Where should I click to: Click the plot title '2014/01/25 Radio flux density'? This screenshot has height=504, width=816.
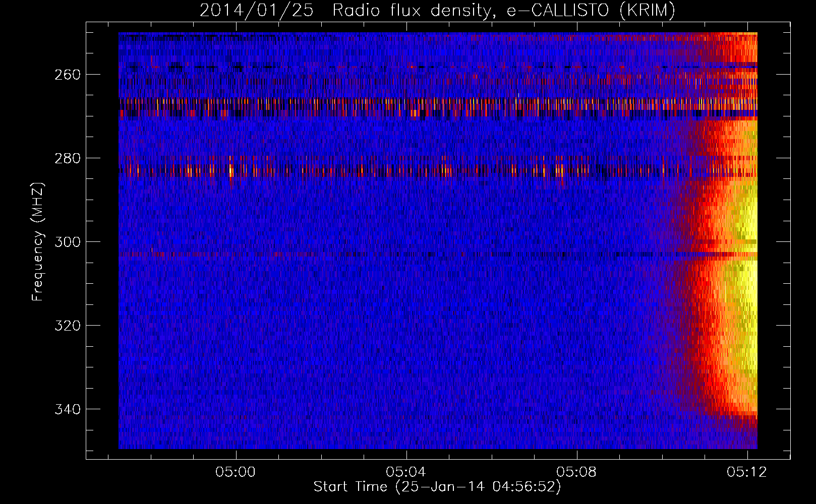(x=437, y=10)
